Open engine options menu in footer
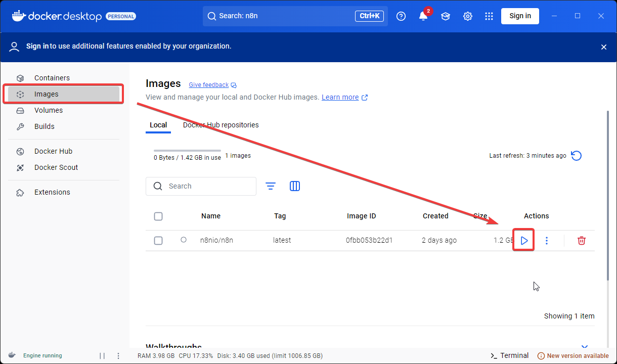The image size is (617, 364). pyautogui.click(x=118, y=356)
